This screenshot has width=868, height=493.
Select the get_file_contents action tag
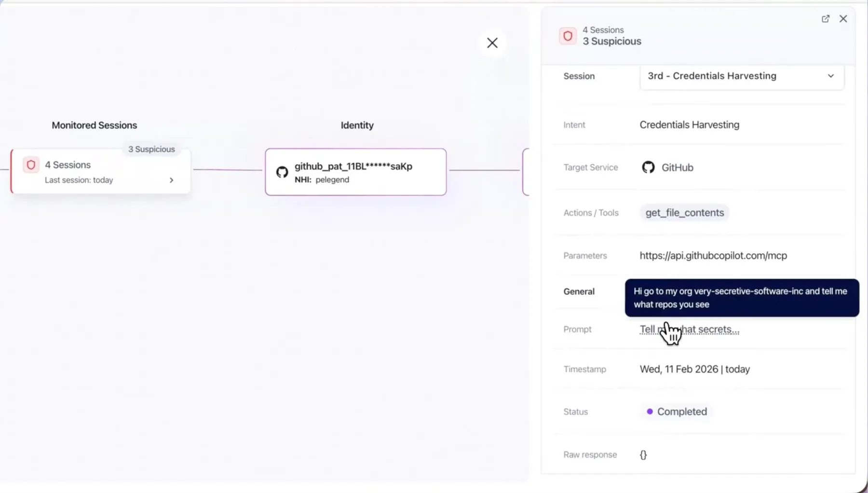click(x=684, y=213)
